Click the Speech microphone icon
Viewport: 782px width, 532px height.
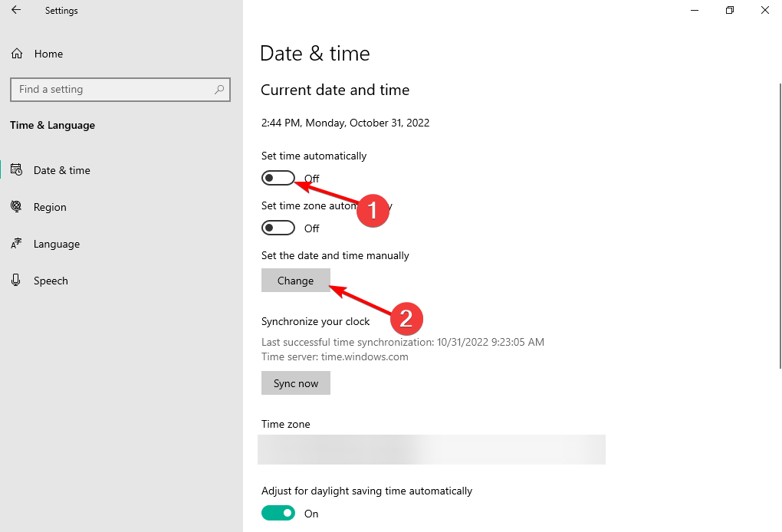pyautogui.click(x=16, y=281)
